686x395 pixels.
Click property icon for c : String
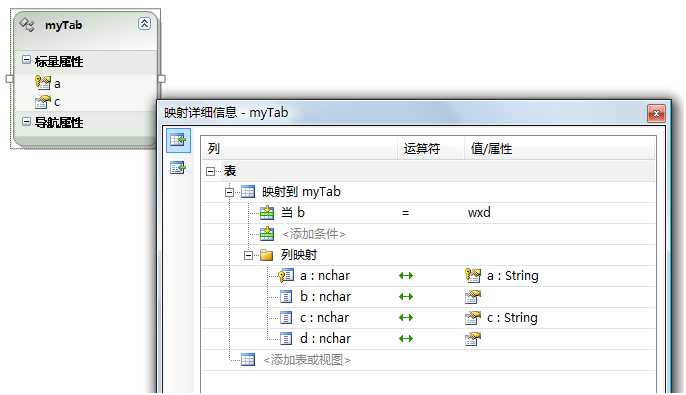tap(472, 318)
